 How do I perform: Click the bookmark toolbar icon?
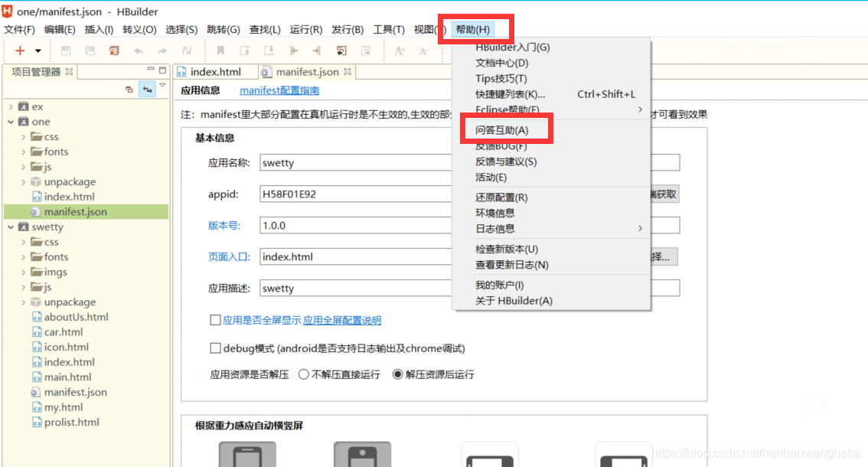pyautogui.click(x=220, y=51)
